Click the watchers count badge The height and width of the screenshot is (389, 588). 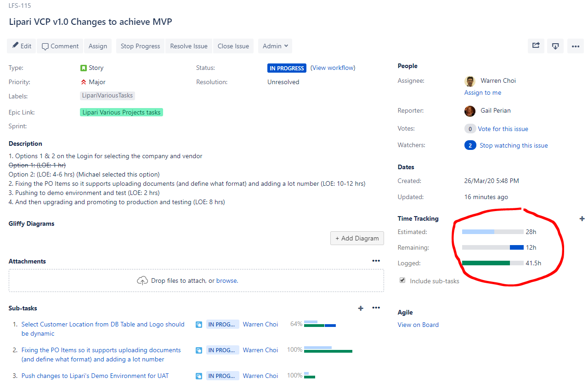tap(470, 145)
